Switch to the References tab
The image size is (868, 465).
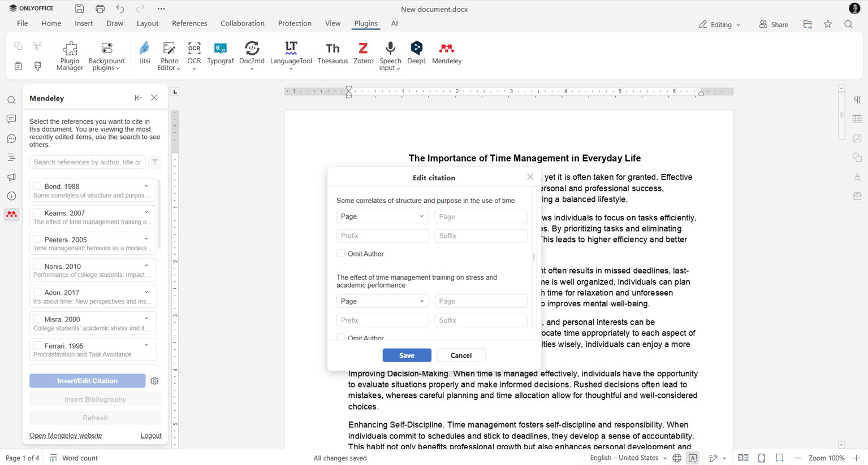point(189,23)
